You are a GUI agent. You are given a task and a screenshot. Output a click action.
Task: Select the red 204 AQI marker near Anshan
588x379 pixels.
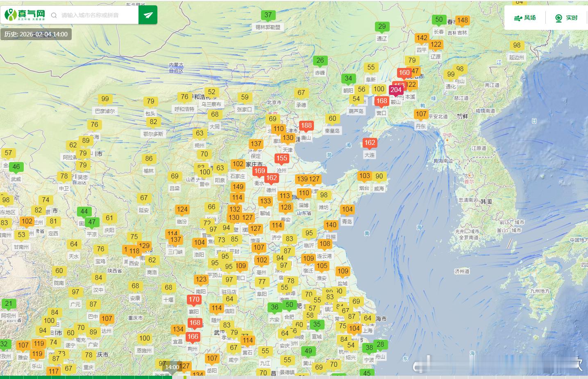point(397,89)
